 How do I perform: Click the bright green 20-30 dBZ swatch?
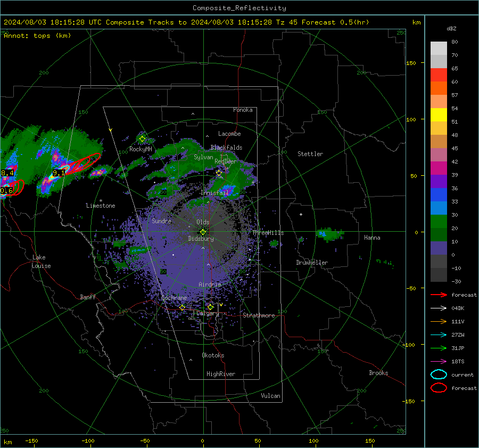pyautogui.click(x=439, y=222)
